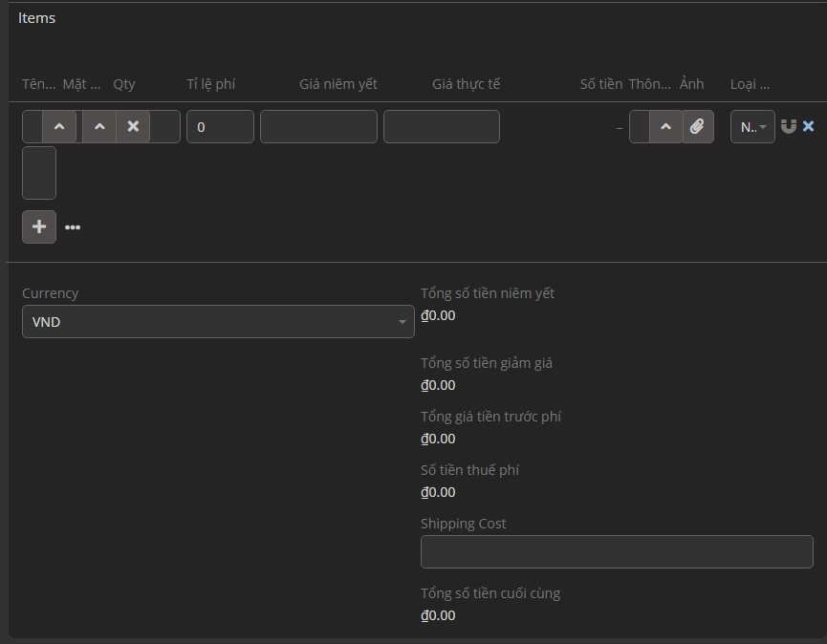Click the Qty column header
Image resolution: width=827 pixels, height=644 pixels.
pos(124,84)
